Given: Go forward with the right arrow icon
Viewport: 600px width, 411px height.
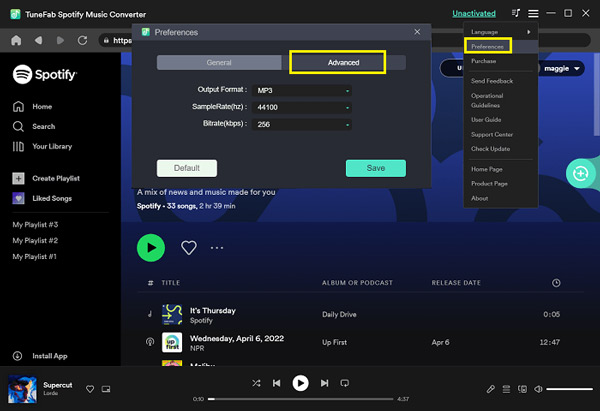Looking at the screenshot, I should coord(60,40).
